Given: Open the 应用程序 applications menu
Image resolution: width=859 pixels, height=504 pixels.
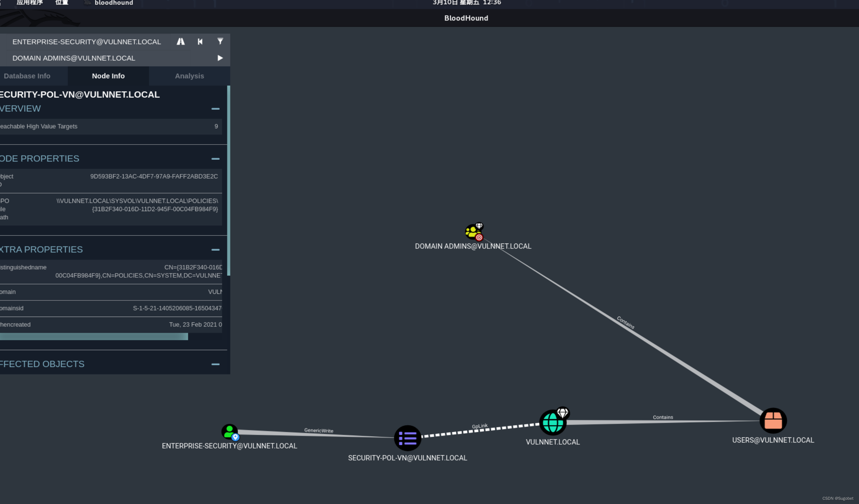Looking at the screenshot, I should tap(29, 3).
